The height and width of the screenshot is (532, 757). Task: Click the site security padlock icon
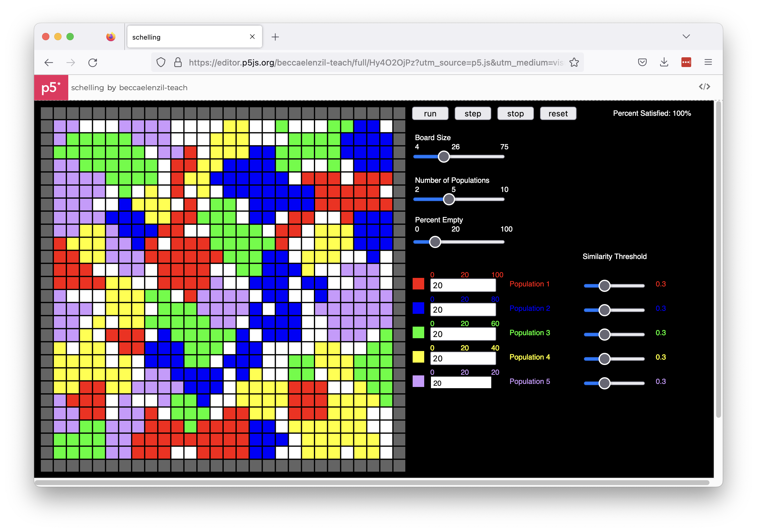click(x=178, y=62)
